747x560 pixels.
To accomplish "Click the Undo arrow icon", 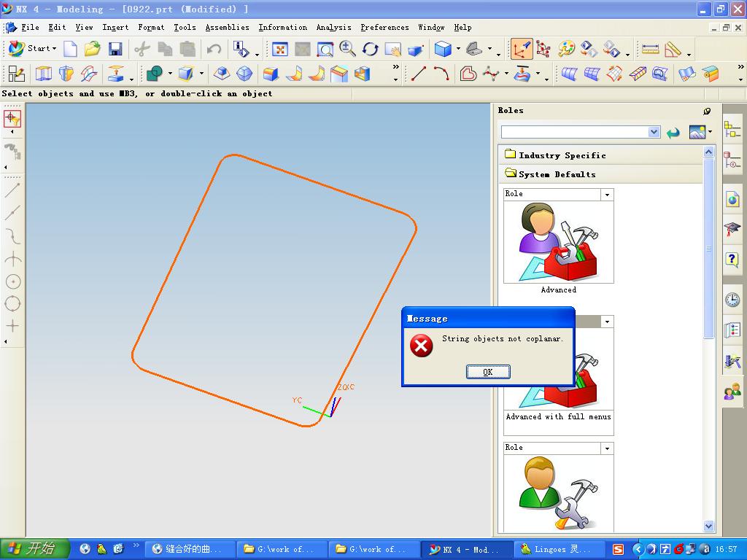I will pyautogui.click(x=214, y=49).
